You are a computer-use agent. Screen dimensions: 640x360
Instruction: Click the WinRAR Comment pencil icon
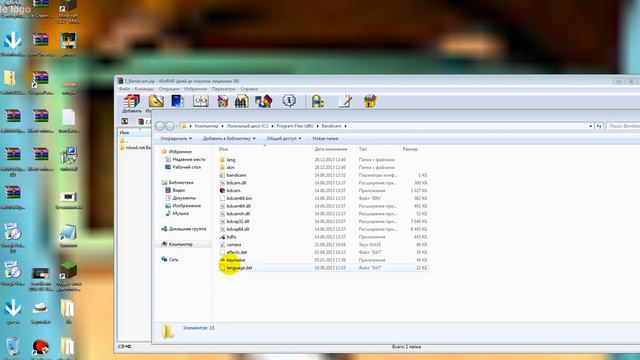coord(345,101)
